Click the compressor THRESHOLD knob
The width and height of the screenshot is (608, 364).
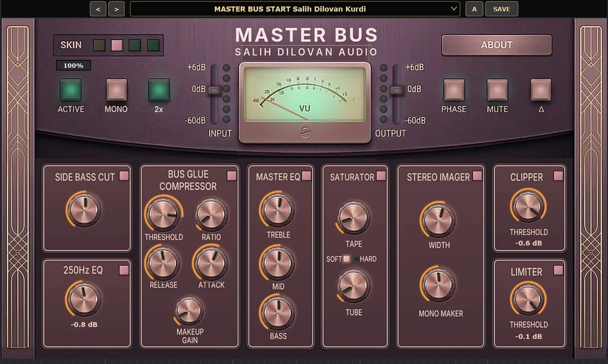click(x=163, y=215)
